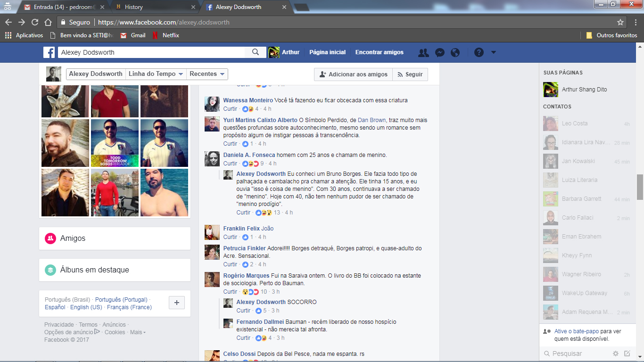Image resolution: width=644 pixels, height=362 pixels.
Task: Open the 'Todd Tomorrow' banner photo thumbnail
Action: [115, 143]
